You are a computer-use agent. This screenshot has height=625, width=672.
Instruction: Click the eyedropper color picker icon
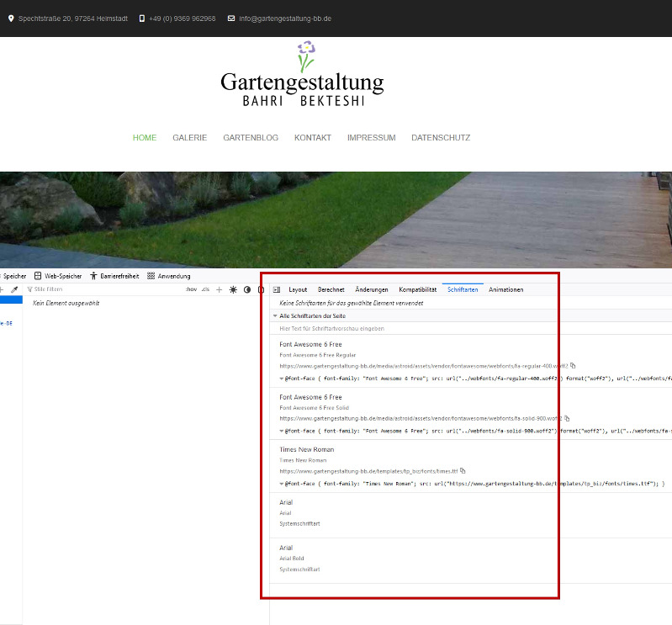14,289
